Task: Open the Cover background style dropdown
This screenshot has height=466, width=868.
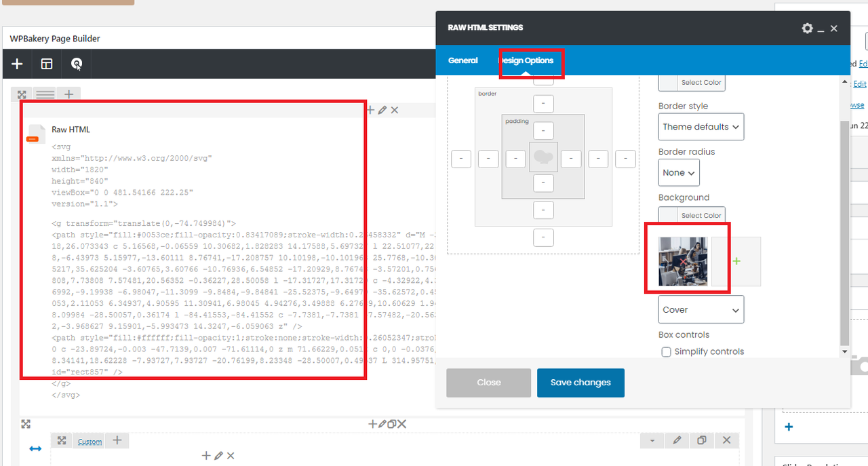Action: [701, 309]
